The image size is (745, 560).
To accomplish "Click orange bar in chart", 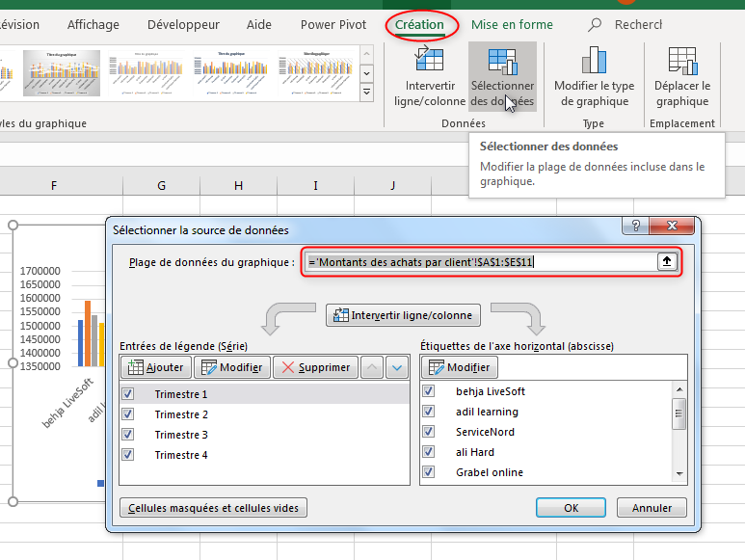I will [88, 333].
